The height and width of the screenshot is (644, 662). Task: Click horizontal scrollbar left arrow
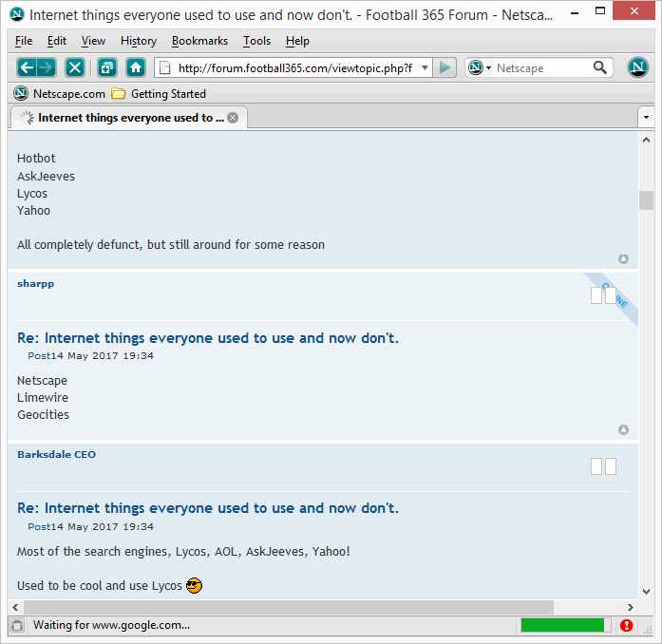(15, 607)
